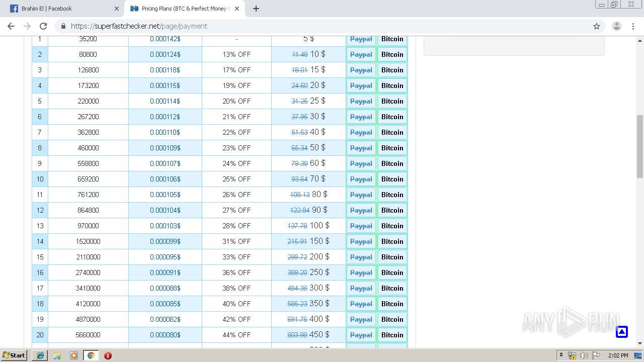This screenshot has height=362, width=644.
Task: Click the scroll-to-top arrow button
Action: click(x=622, y=332)
